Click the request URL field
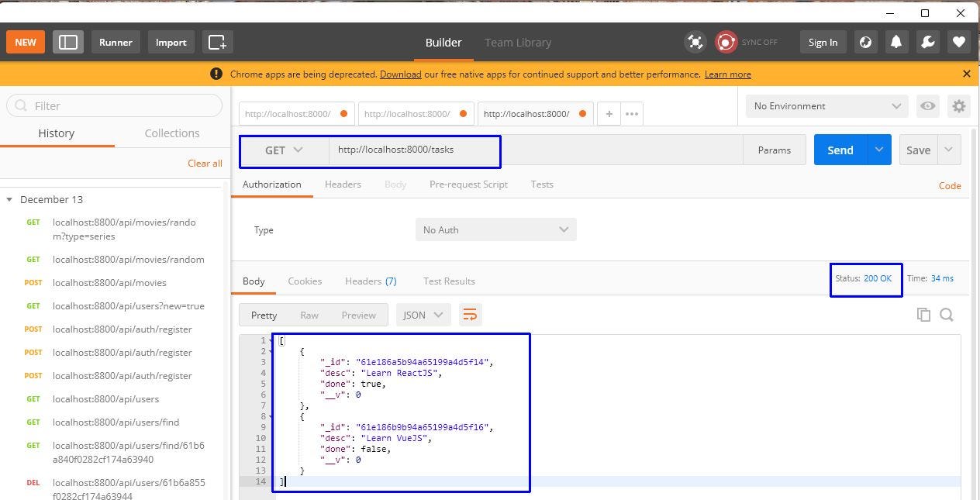 tap(535, 150)
